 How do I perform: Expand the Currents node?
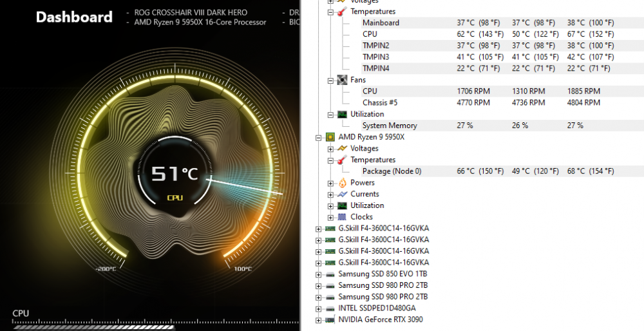(330, 194)
